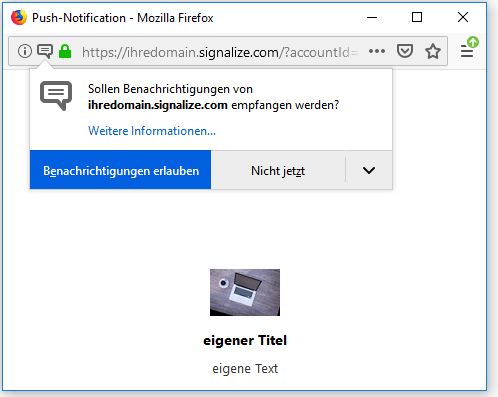498x397 pixels.
Task: Minimize the Firefox window
Action: [x=372, y=17]
